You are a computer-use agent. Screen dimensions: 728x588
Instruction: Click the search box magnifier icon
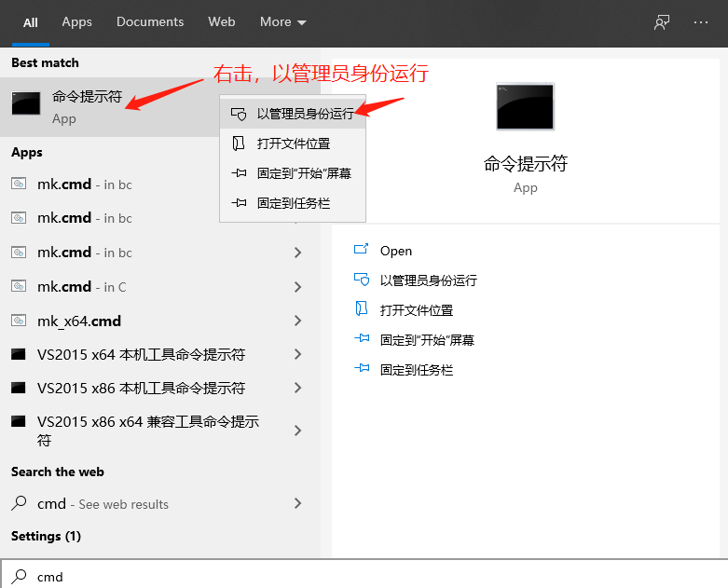[x=19, y=576]
